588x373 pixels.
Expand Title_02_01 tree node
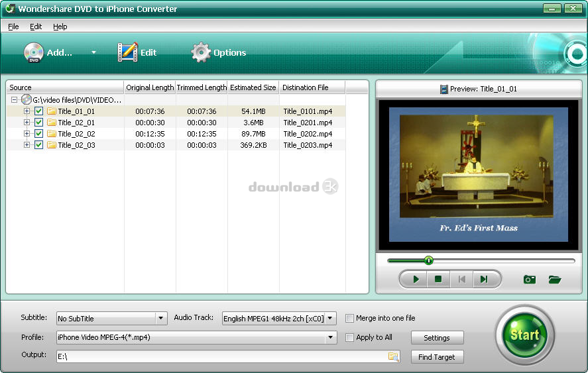pyautogui.click(x=27, y=122)
